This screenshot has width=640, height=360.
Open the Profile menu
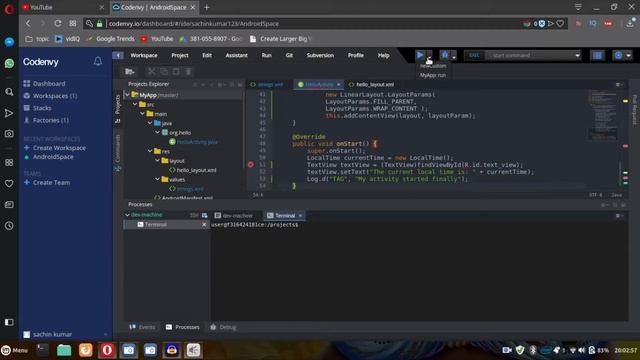pos(356,55)
